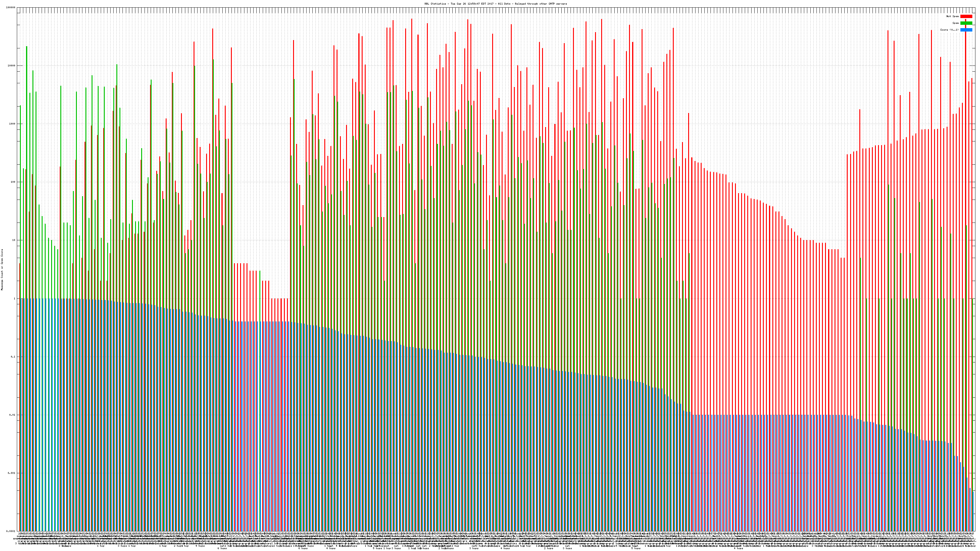Viewport: 980px width, 551px height.
Task: Click the shortest blue Score bar at far right
Action: coord(973,512)
